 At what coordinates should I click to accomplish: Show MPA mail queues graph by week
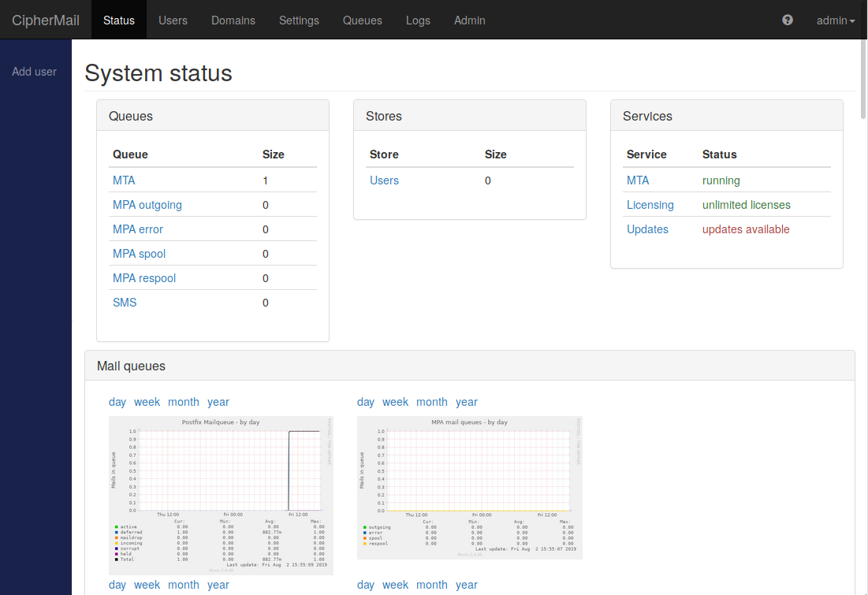tap(395, 402)
